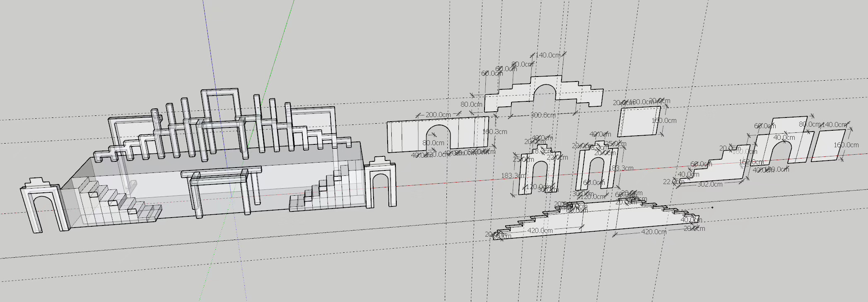Click the 80.0cm label inside the arch cutout
Image resolution: width=868 pixels, height=302 pixels.
click(433, 143)
